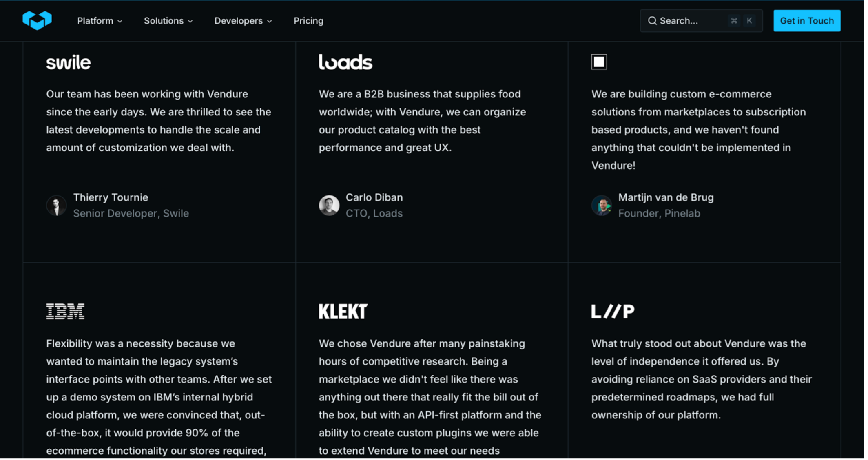Click the Swile company logo
This screenshot has height=460, width=868.
pyautogui.click(x=69, y=63)
